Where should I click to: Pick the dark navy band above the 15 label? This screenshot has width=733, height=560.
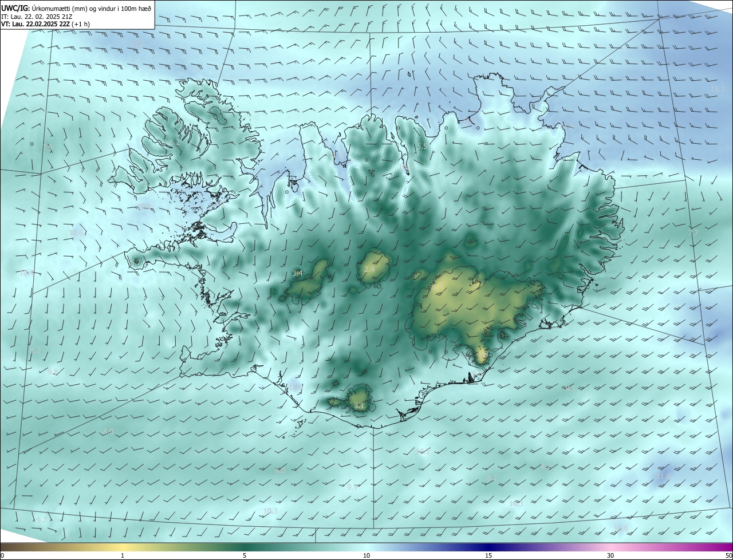click(x=488, y=547)
